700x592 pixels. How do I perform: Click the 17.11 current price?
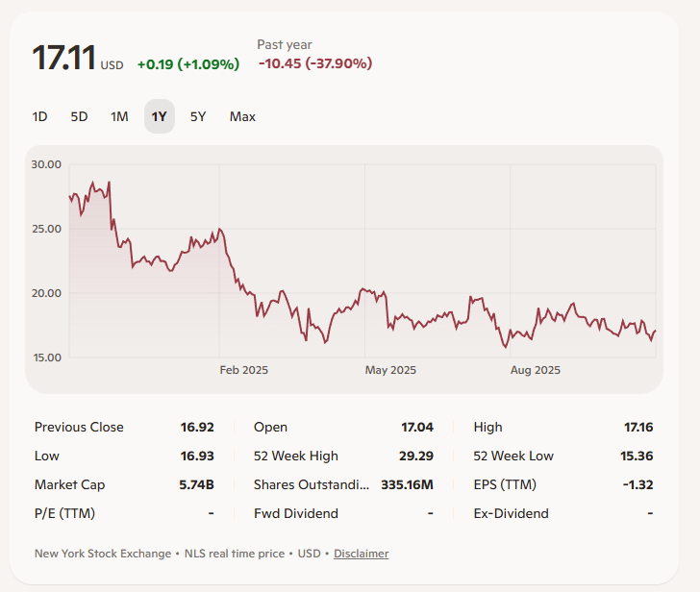tap(64, 59)
